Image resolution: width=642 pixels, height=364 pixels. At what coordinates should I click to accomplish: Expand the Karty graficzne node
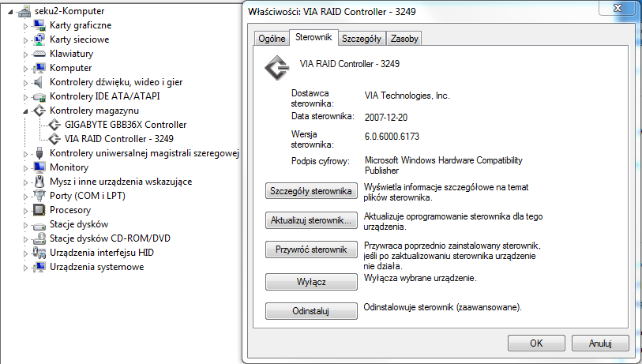tap(25, 26)
